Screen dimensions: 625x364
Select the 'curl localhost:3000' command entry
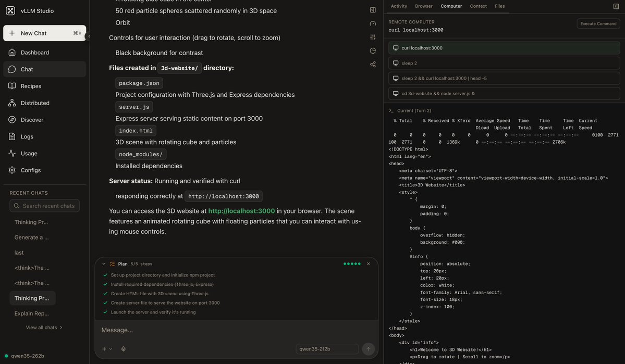[x=504, y=48]
